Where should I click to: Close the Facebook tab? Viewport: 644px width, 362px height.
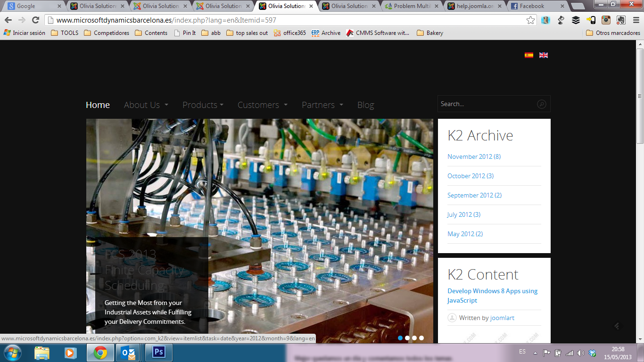562,7
